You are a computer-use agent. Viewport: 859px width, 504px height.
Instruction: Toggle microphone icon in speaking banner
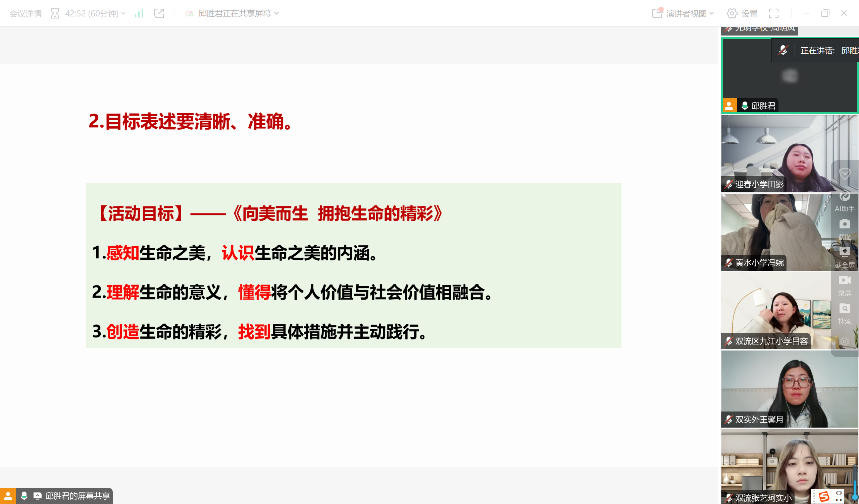point(783,50)
